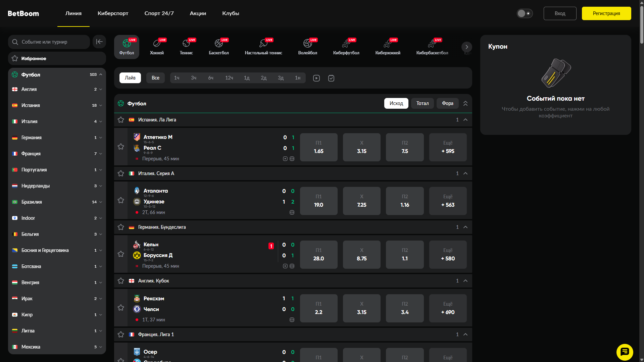This screenshot has height=362, width=644.
Task: Star the Италия. Серия А league
Action: (121, 173)
